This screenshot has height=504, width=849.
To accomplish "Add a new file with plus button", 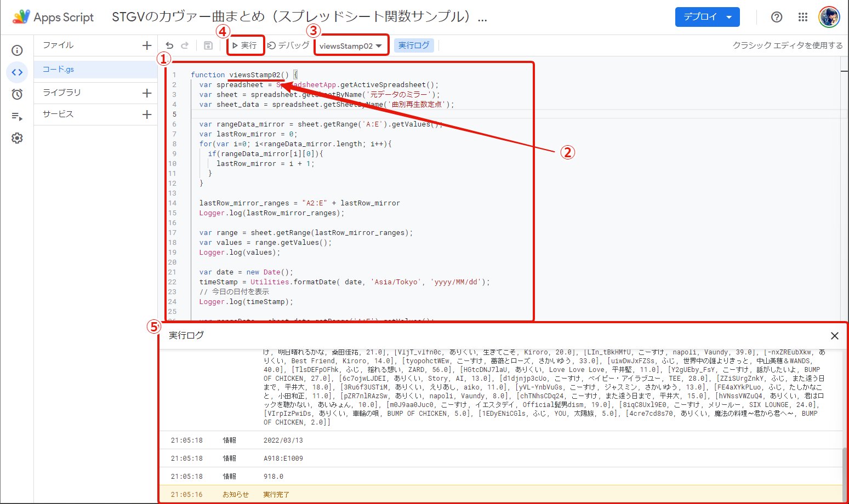I will 147,45.
